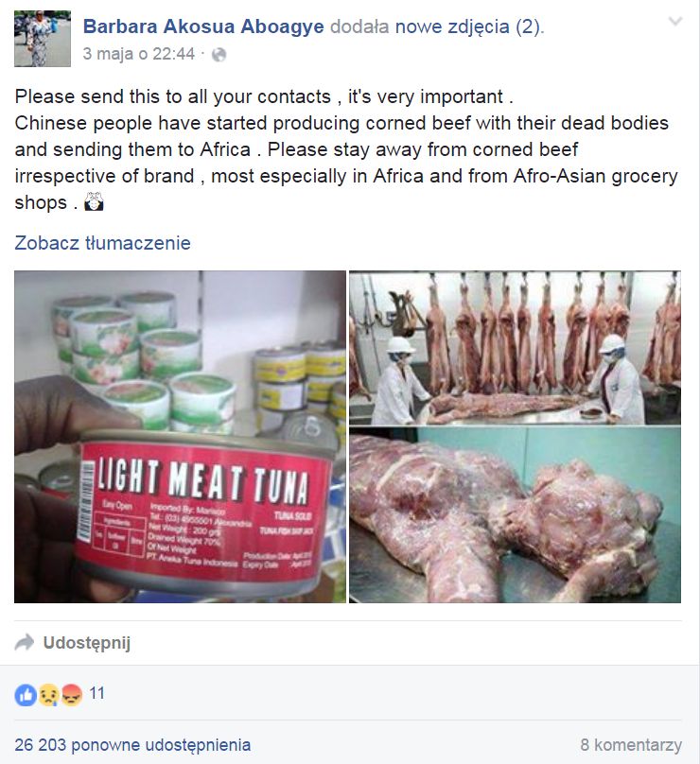The height and width of the screenshot is (764, 700).
Task: Open the 'nowe zdjęcia (2)' link
Action: (x=467, y=26)
